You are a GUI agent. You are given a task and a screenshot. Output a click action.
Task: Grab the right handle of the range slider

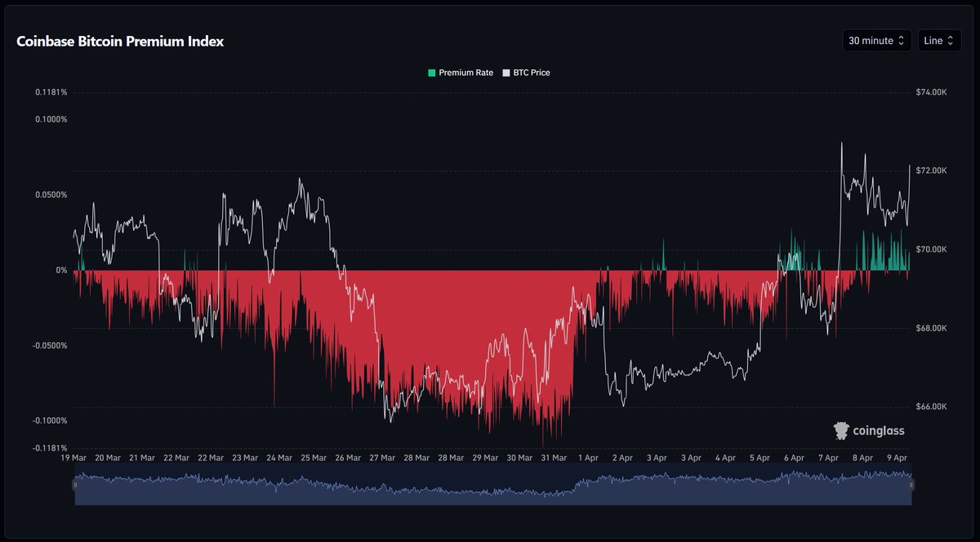(911, 485)
